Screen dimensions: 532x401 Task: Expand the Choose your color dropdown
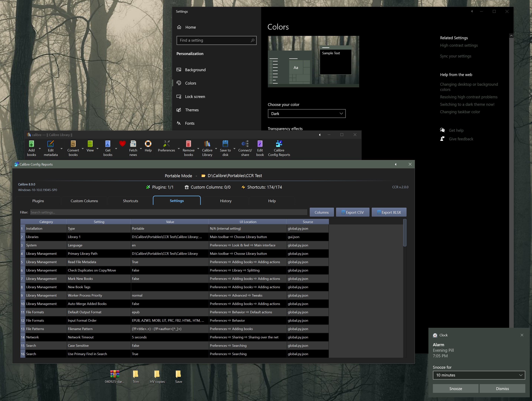coord(306,114)
